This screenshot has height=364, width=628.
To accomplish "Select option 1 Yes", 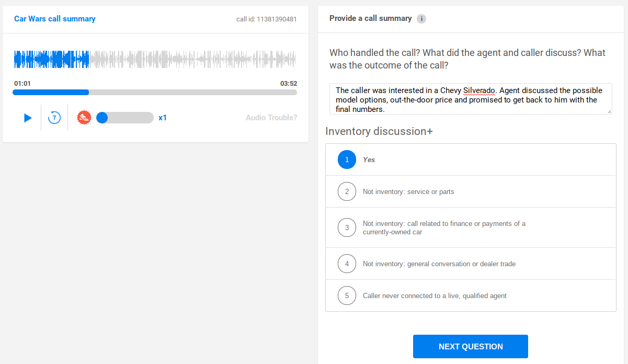I will [x=471, y=160].
